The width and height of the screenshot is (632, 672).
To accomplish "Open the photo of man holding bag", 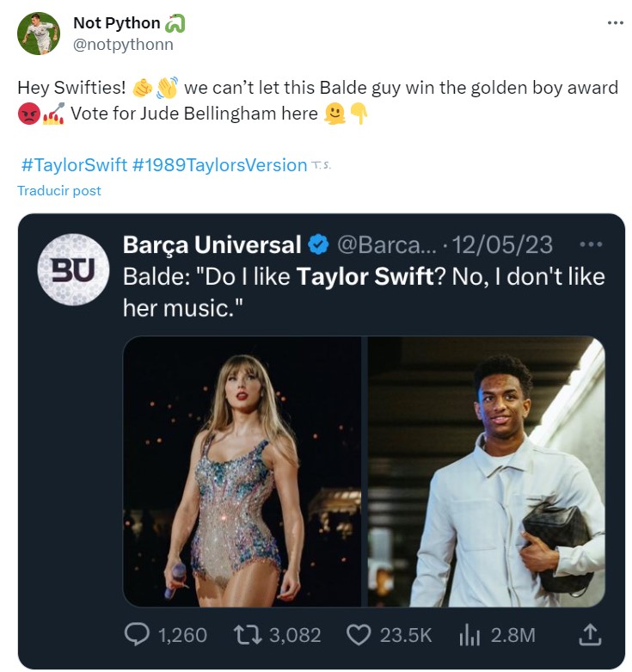I will (x=486, y=472).
